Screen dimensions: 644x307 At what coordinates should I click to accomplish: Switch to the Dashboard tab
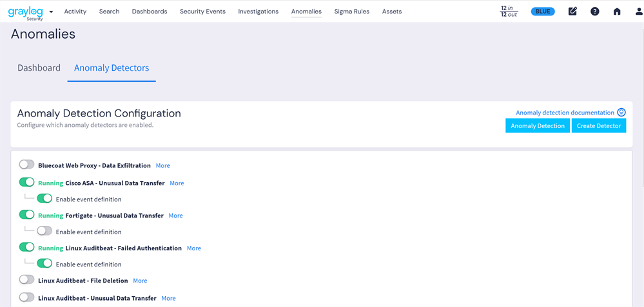pyautogui.click(x=39, y=68)
